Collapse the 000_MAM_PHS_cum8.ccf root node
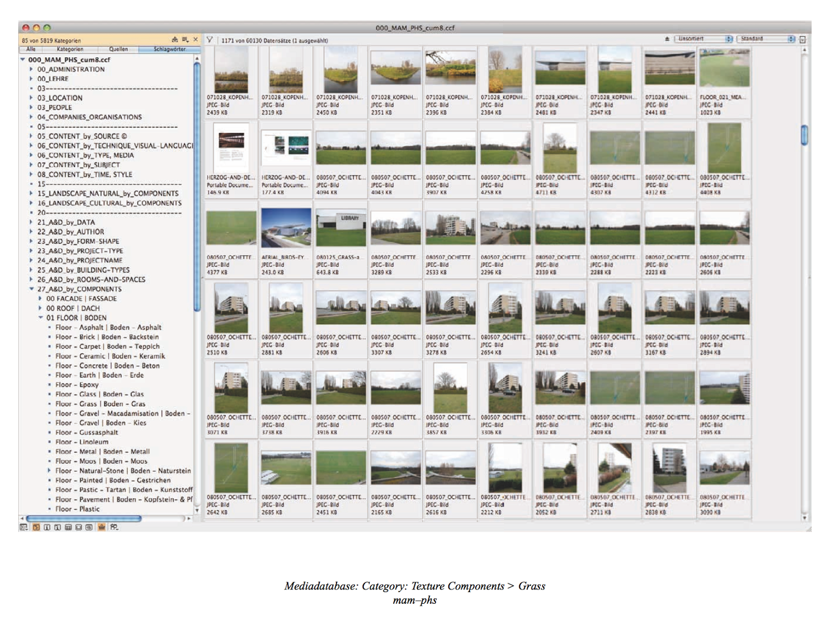840x621 pixels. pyautogui.click(x=23, y=60)
